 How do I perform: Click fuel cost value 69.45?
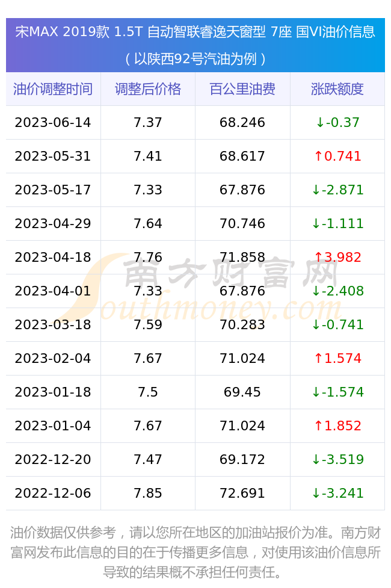(x=242, y=392)
